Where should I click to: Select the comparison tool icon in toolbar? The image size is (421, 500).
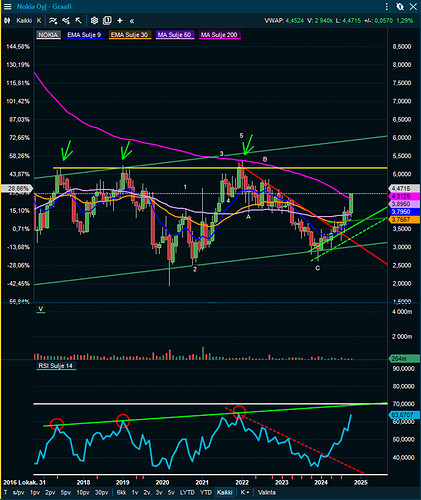point(66,21)
